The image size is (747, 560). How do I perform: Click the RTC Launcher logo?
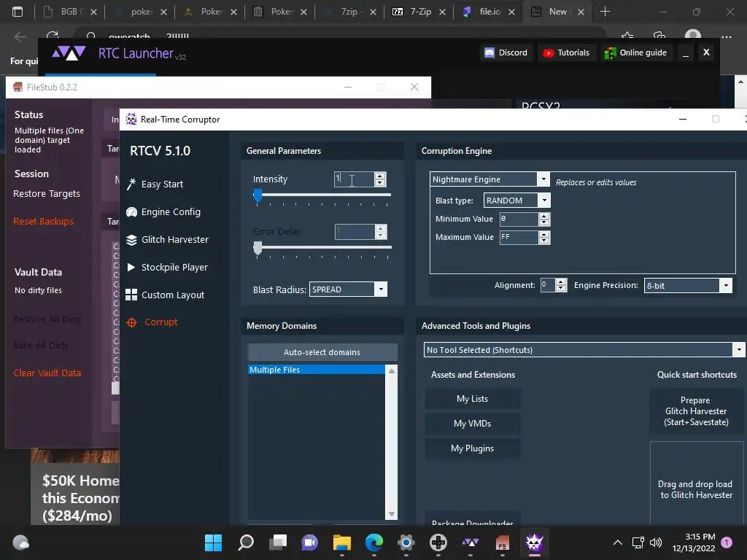[69, 52]
